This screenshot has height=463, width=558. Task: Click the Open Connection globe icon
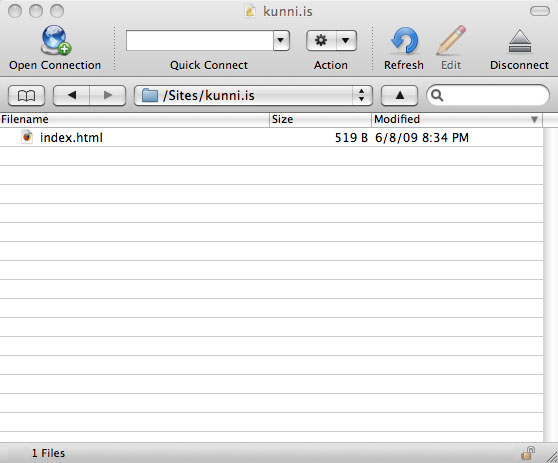(56, 40)
